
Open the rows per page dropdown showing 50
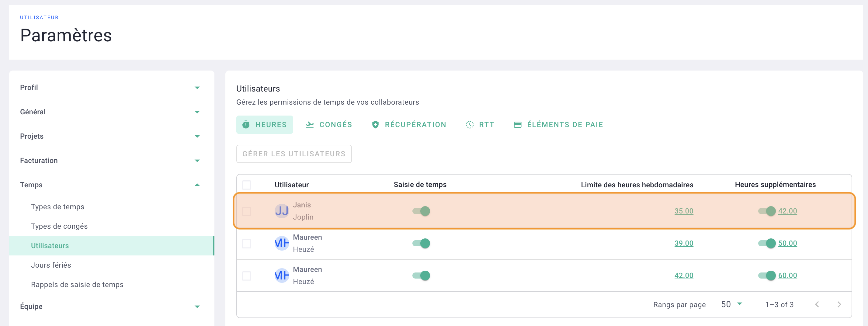tap(731, 304)
